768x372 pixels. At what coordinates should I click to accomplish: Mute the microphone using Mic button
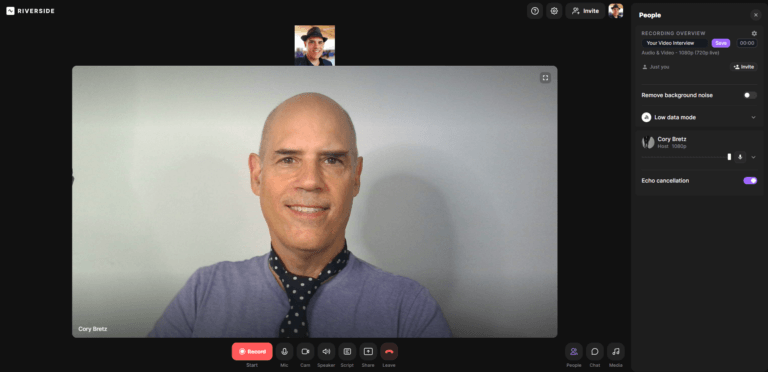click(284, 351)
